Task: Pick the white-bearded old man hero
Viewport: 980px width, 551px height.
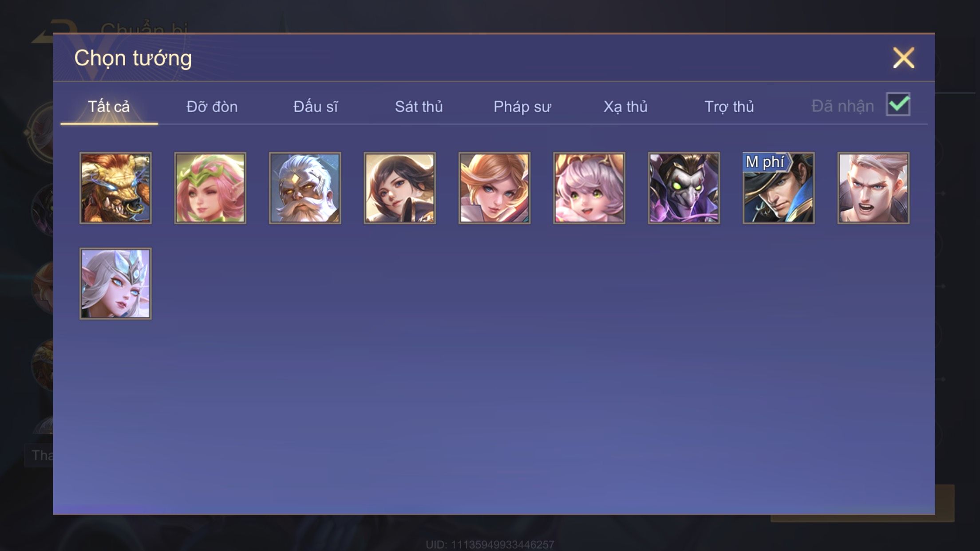Action: click(305, 188)
